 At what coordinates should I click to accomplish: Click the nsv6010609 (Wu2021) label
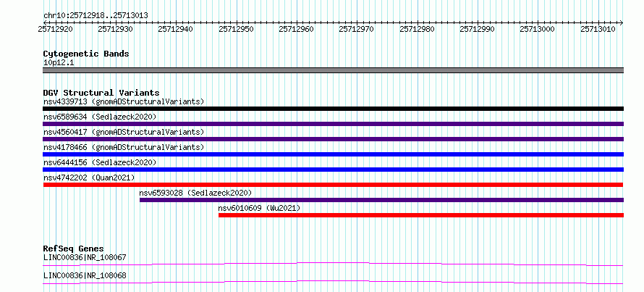click(259, 208)
